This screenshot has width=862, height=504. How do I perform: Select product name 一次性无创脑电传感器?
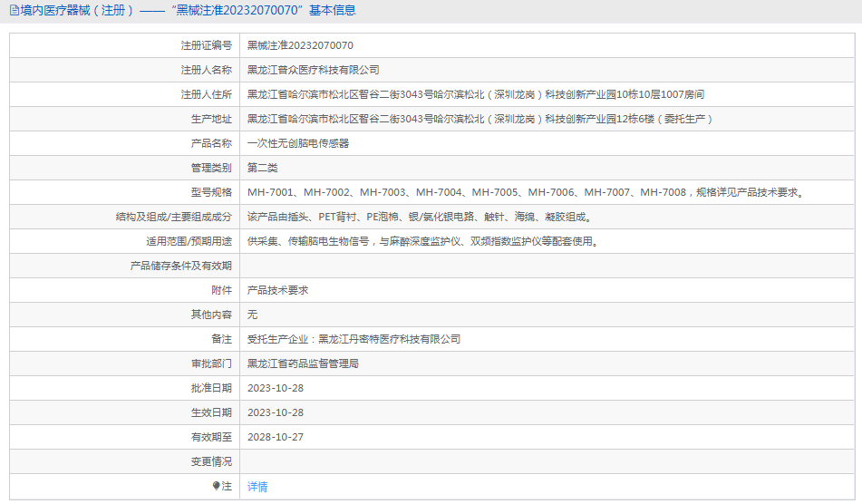(298, 143)
